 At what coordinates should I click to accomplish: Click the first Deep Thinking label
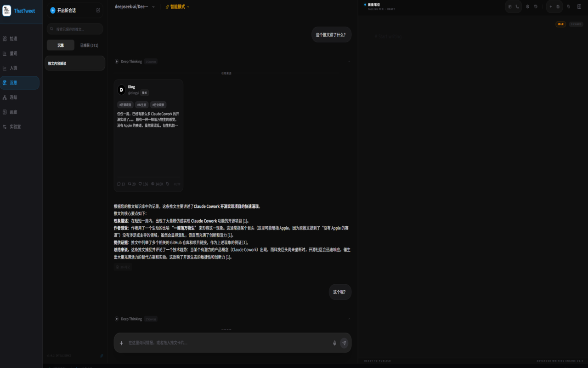pos(131,62)
